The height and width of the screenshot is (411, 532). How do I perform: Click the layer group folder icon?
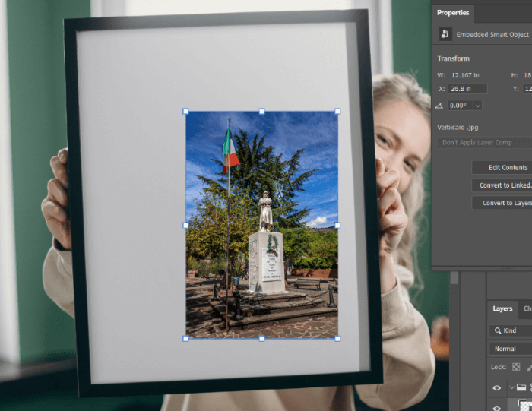[521, 387]
